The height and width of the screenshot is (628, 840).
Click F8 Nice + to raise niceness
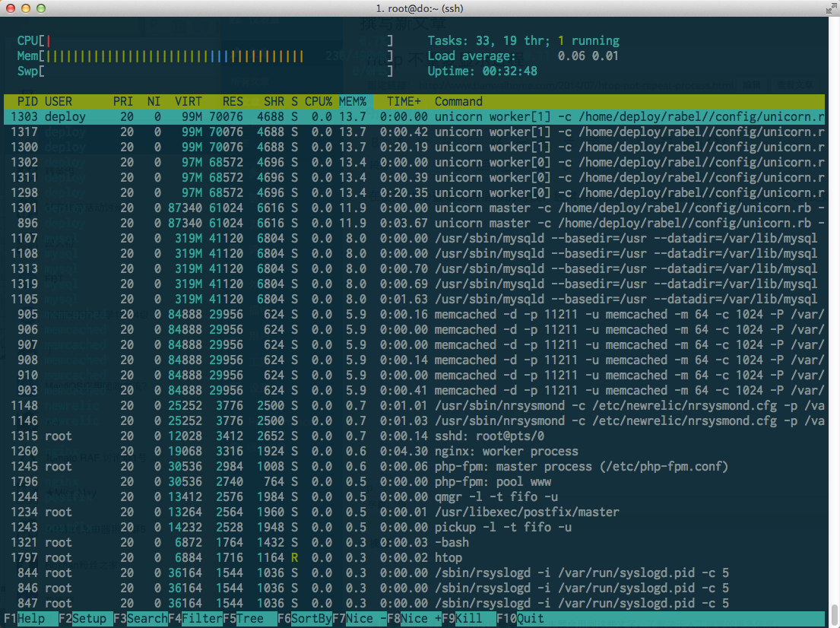pos(414,618)
